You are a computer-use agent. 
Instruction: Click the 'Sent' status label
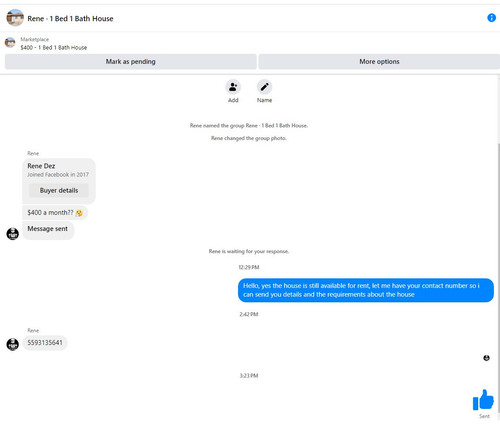pyautogui.click(x=484, y=416)
